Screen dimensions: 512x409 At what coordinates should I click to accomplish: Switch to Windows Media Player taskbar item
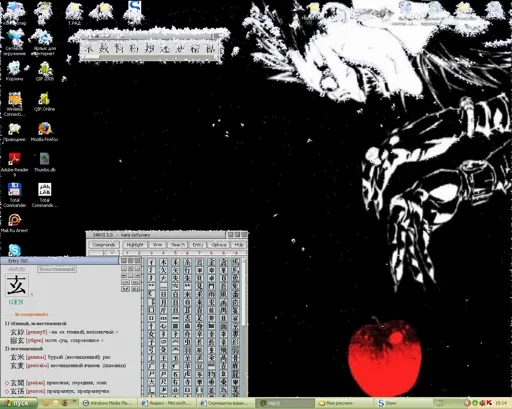[x=109, y=403]
